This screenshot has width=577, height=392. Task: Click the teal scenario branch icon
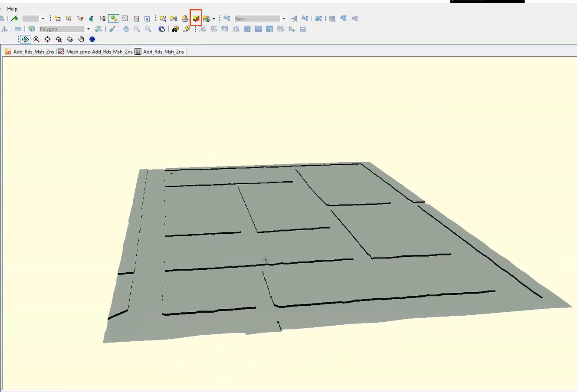319,18
